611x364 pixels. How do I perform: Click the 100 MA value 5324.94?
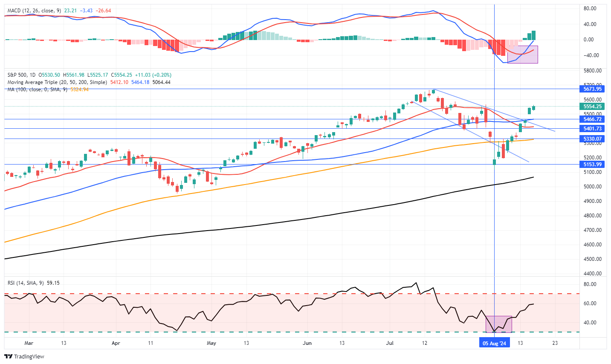click(x=79, y=90)
